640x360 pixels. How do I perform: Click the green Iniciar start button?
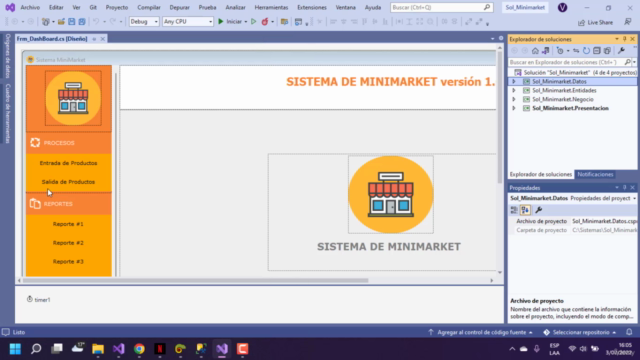(230, 22)
